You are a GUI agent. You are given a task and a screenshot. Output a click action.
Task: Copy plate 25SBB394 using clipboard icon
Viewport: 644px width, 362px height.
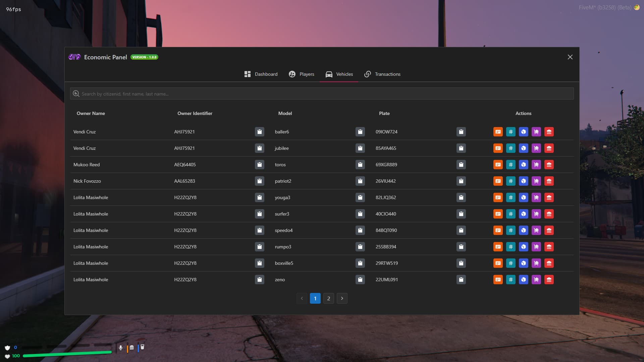(x=461, y=247)
